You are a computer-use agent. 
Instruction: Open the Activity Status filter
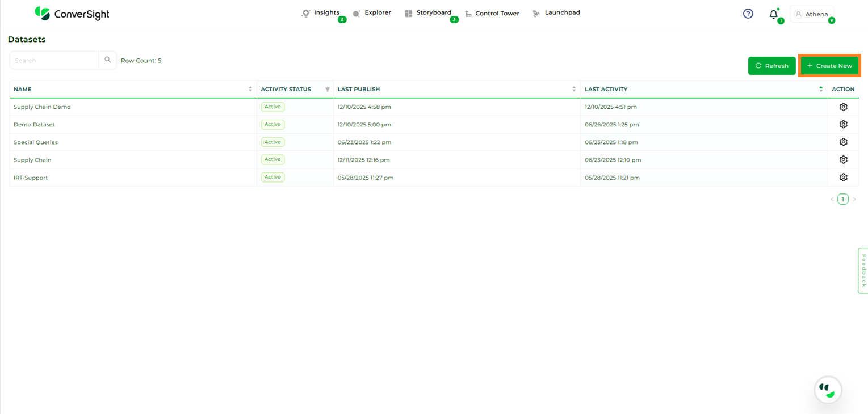click(x=328, y=90)
